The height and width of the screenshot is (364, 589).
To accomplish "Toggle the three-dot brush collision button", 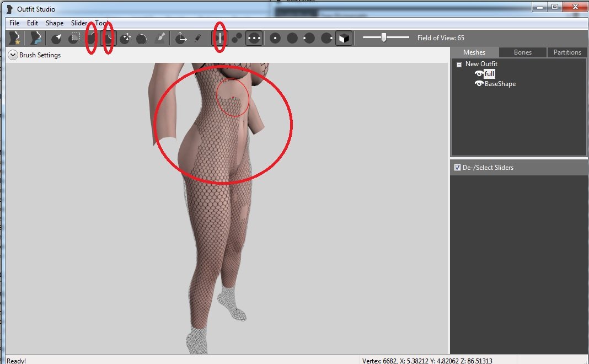I will click(x=254, y=39).
